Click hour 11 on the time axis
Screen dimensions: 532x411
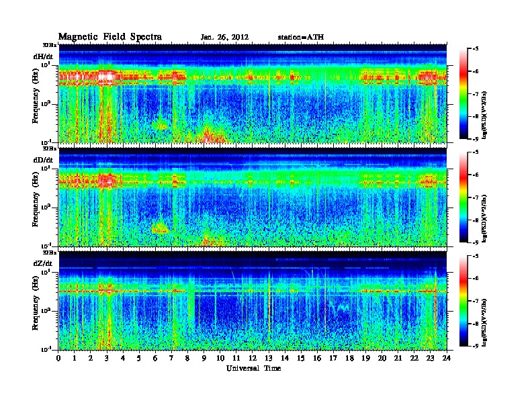(236, 359)
